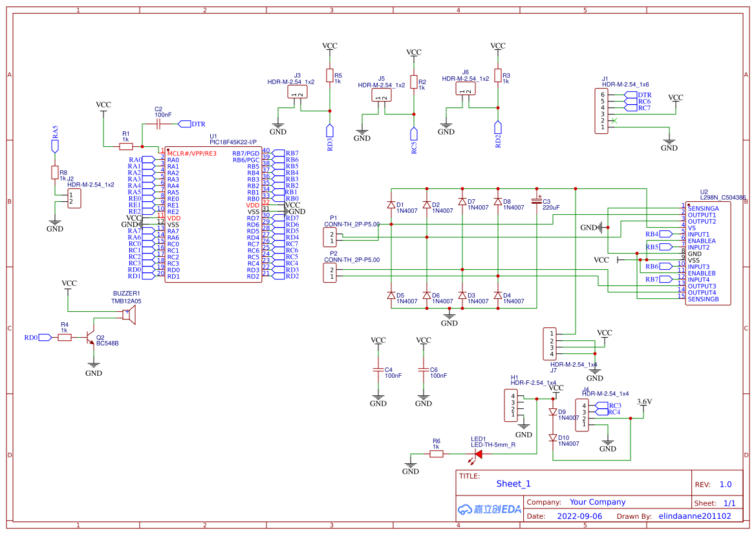Screen dimensions: 756x535
Task: Click the JLCEDA logo in title block
Action: pyautogui.click(x=488, y=509)
